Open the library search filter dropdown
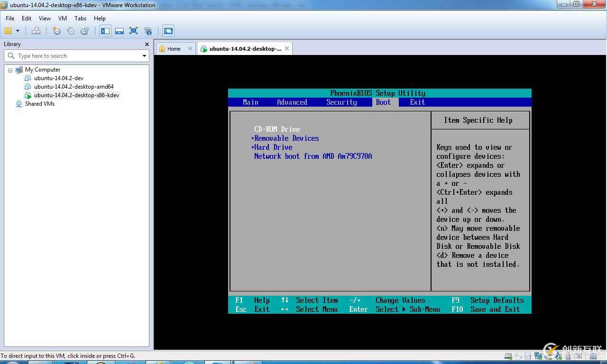The width and height of the screenshot is (607, 364). (144, 56)
